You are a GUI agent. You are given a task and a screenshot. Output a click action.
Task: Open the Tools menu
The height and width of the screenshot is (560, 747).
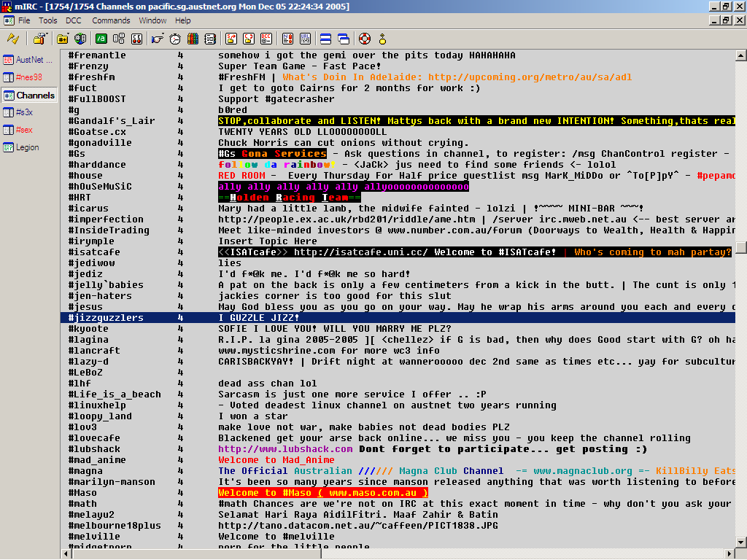point(48,20)
